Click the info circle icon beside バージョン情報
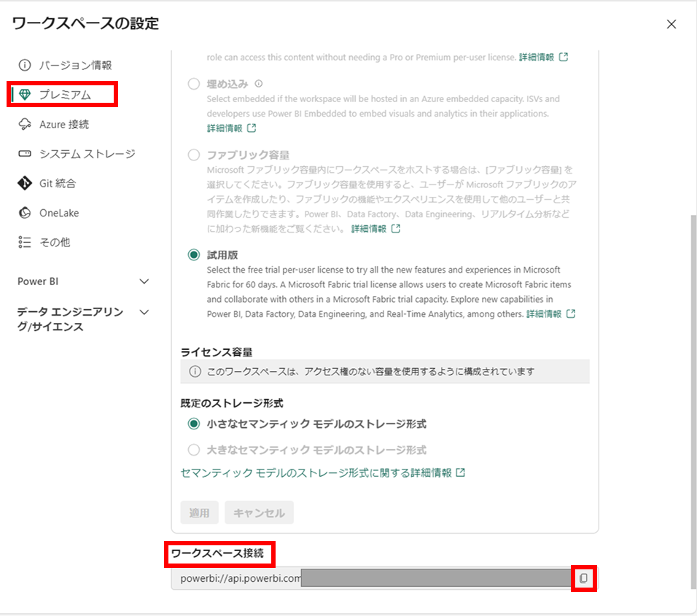697x616 pixels. point(25,66)
